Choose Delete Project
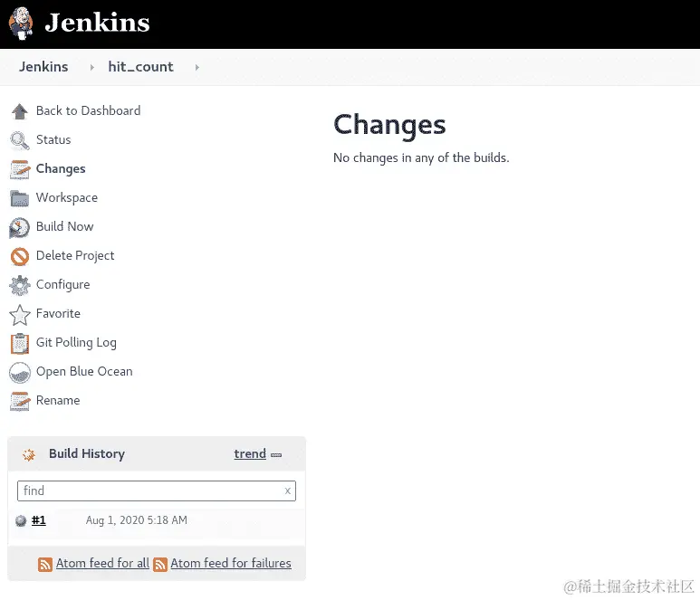700x600 pixels. point(75,255)
